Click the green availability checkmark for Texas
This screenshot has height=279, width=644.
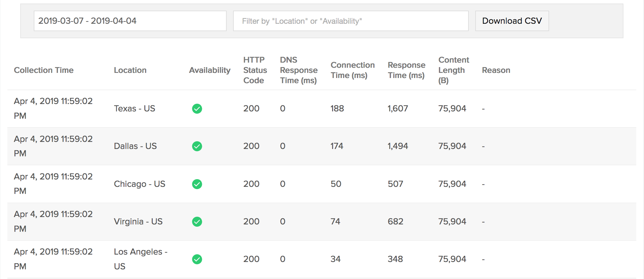pyautogui.click(x=197, y=109)
